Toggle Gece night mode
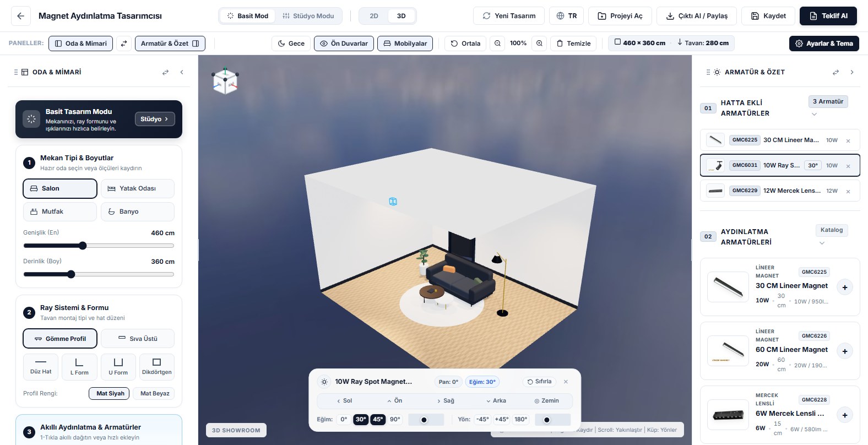868x445 pixels. coord(291,44)
